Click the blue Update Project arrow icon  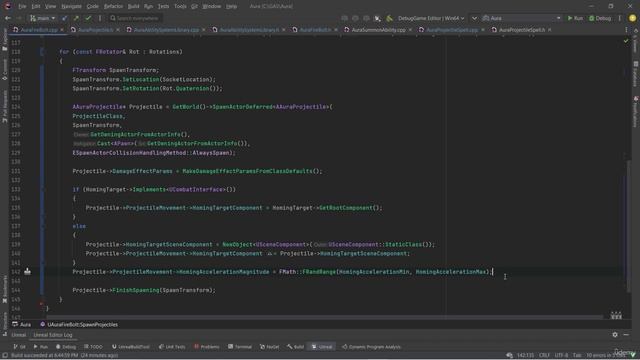click(x=64, y=18)
